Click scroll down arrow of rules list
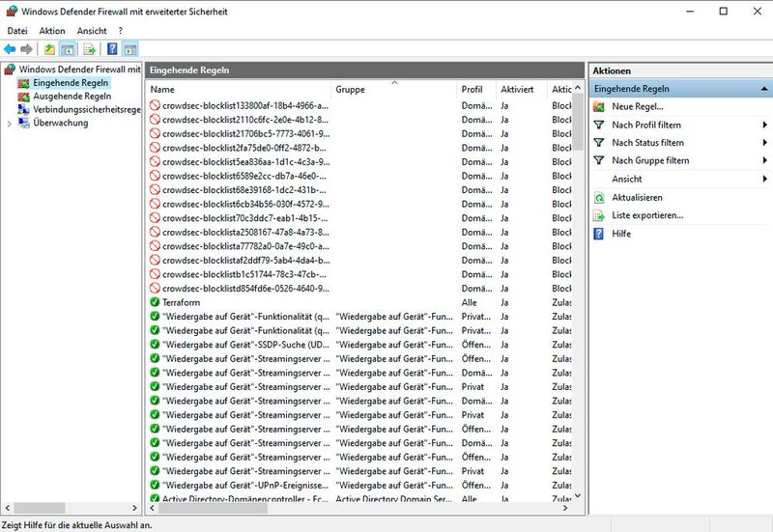This screenshot has height=532, width=773. pos(577,495)
